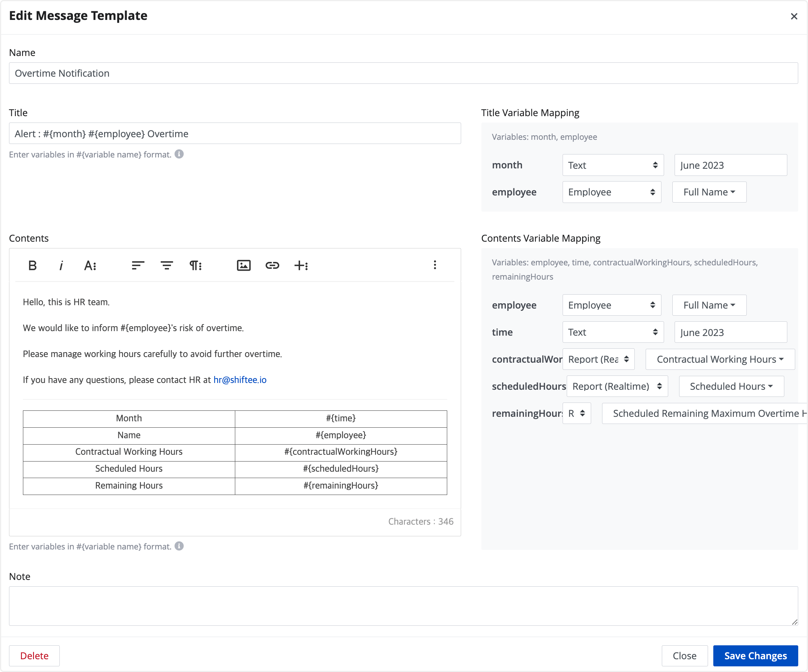Open the paragraph format icon menu
The height and width of the screenshot is (672, 808).
[195, 265]
